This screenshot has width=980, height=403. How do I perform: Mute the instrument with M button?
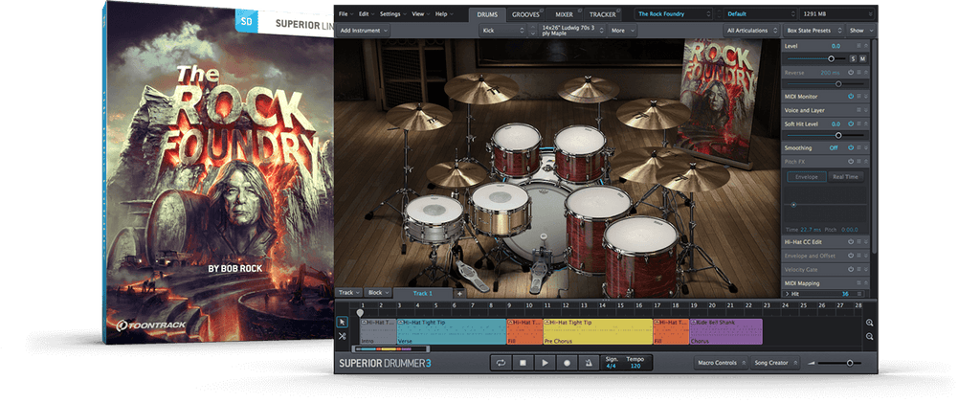coord(862,58)
